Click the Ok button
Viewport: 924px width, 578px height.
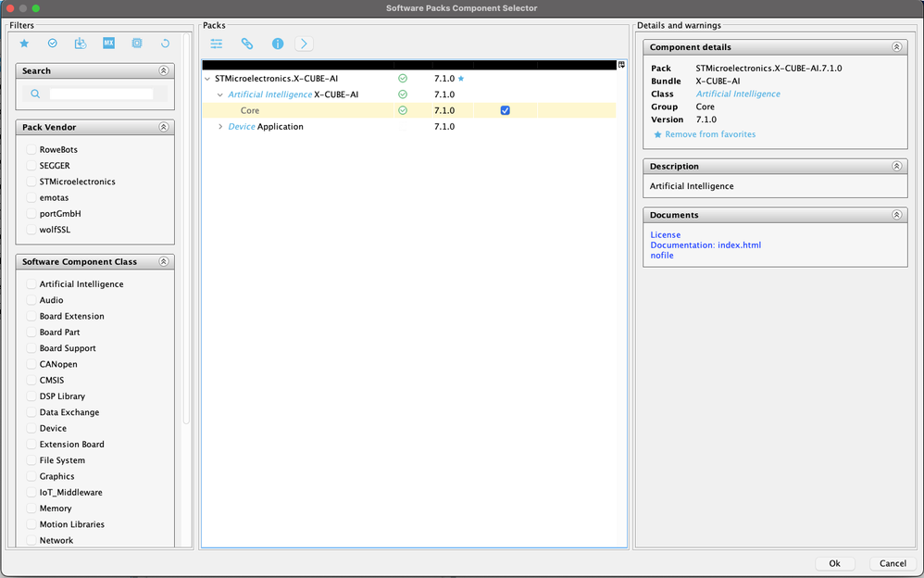[834, 563]
